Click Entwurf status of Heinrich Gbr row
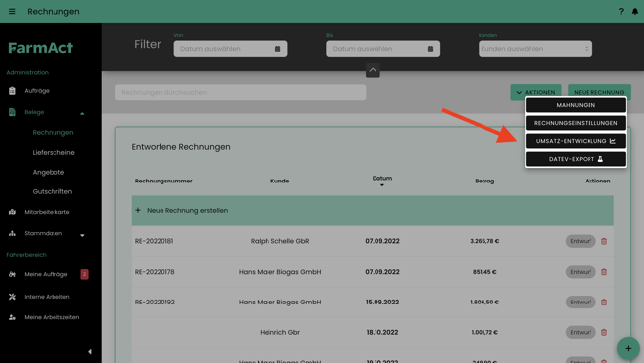The image size is (644, 363). pyautogui.click(x=581, y=332)
